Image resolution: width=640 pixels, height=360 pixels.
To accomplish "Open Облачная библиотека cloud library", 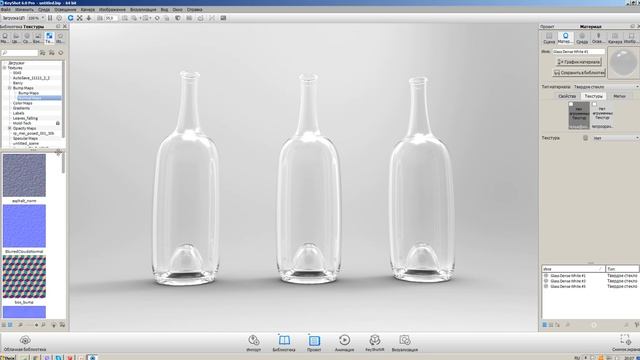I will coord(25,343).
